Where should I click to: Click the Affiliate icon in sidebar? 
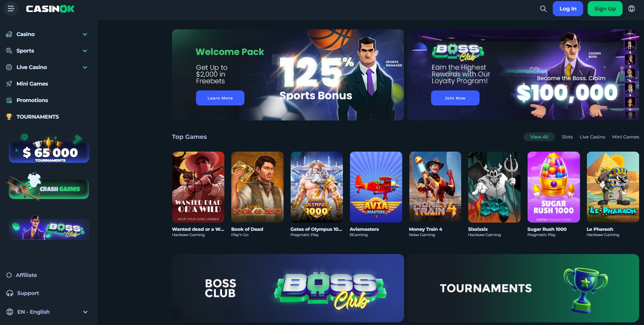[9, 275]
